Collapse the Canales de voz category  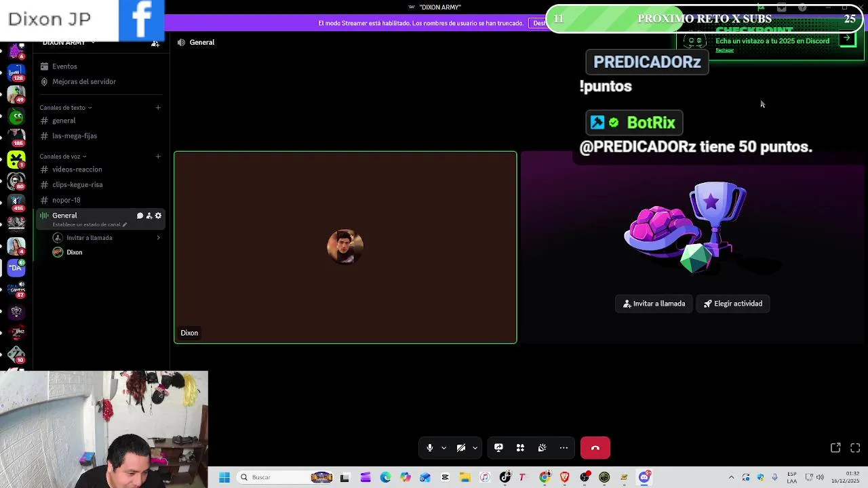coord(62,157)
